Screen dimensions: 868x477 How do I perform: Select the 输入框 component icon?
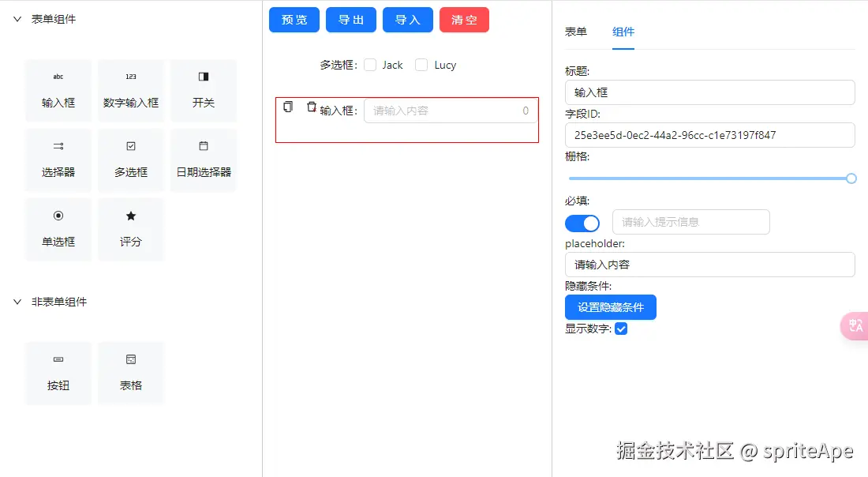tap(58, 77)
